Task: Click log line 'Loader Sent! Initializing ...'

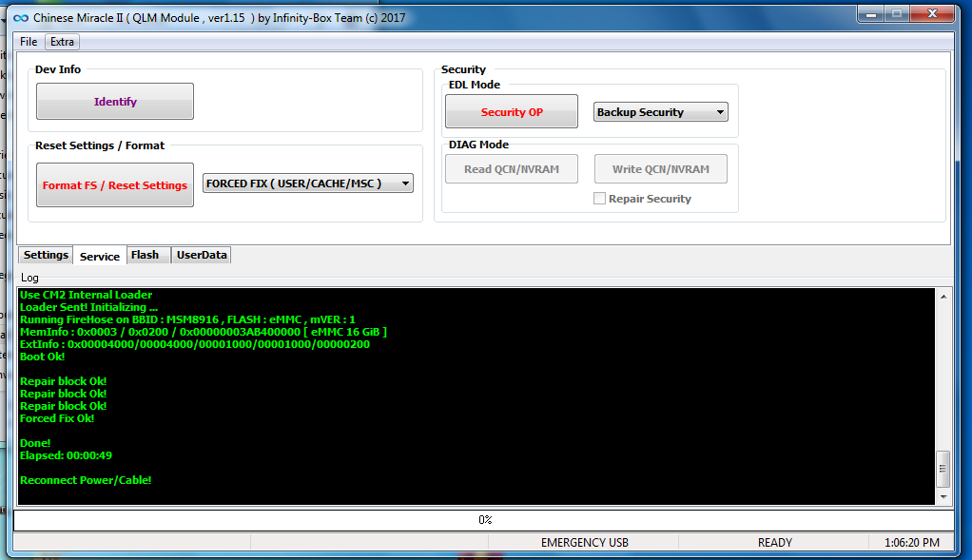Action: 88,307
